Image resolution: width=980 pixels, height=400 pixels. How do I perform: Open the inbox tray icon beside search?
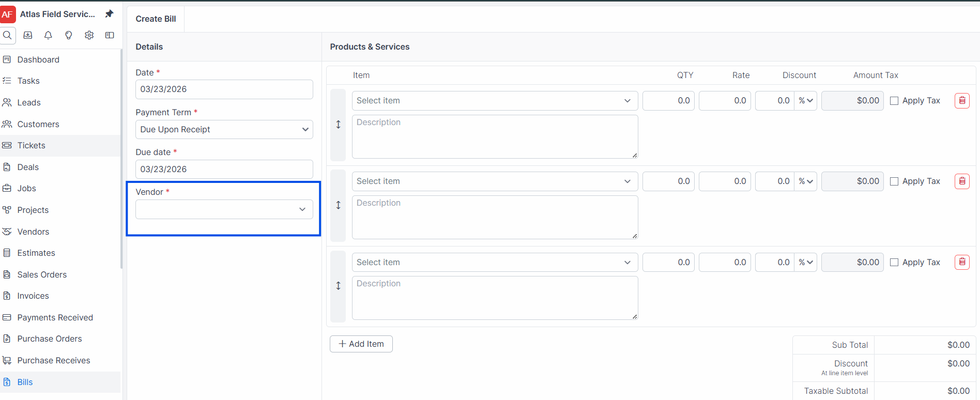pyautogui.click(x=28, y=35)
